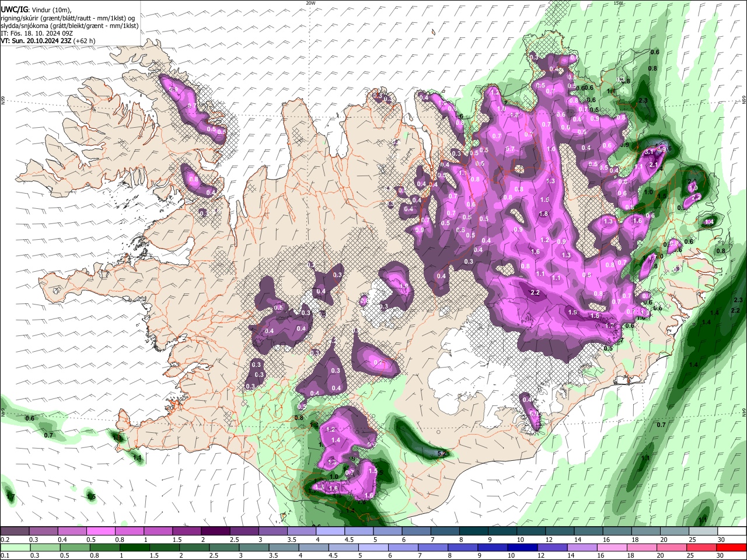Viewport: 747px width, 560px height.
Task: Click the 'slydda/snjókoma' legend description line
Action: click(69, 26)
